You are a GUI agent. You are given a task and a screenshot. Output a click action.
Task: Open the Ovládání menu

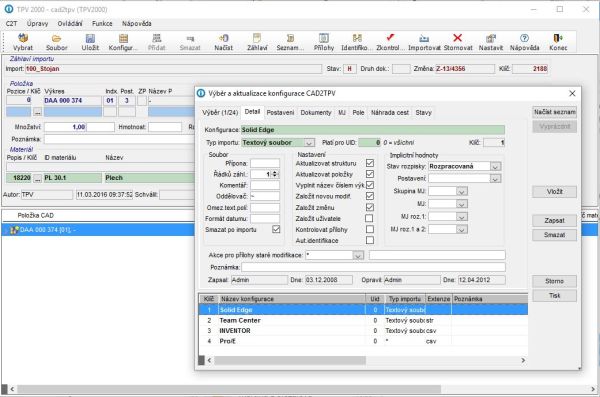tap(70, 23)
